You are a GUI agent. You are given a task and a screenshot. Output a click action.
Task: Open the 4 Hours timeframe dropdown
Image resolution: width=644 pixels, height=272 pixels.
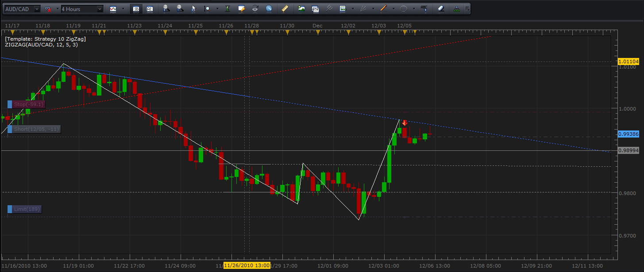pos(100,9)
